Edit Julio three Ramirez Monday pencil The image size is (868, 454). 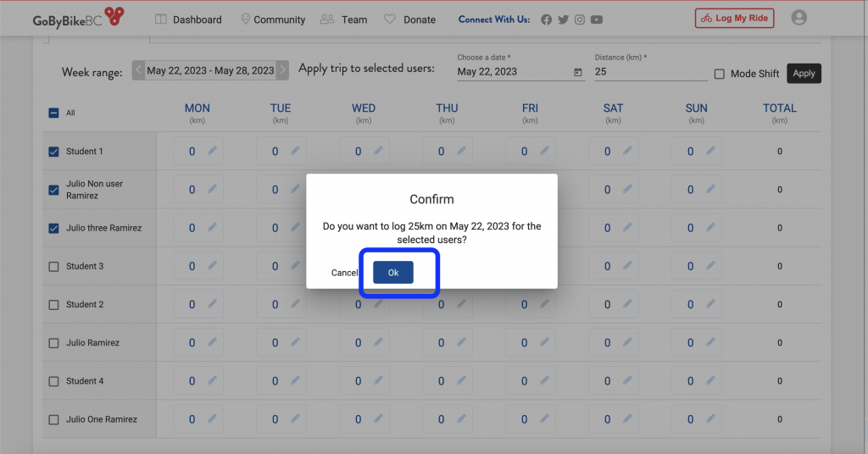(x=213, y=227)
